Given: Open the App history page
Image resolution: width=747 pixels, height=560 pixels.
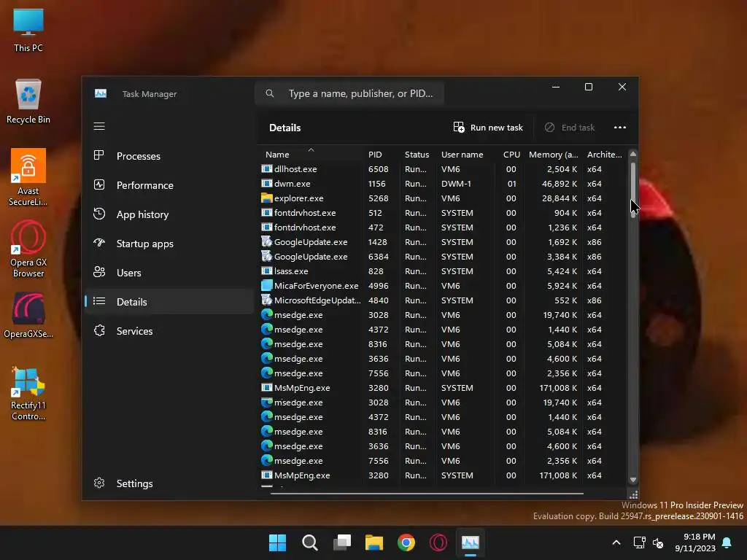Looking at the screenshot, I should tap(169, 214).
